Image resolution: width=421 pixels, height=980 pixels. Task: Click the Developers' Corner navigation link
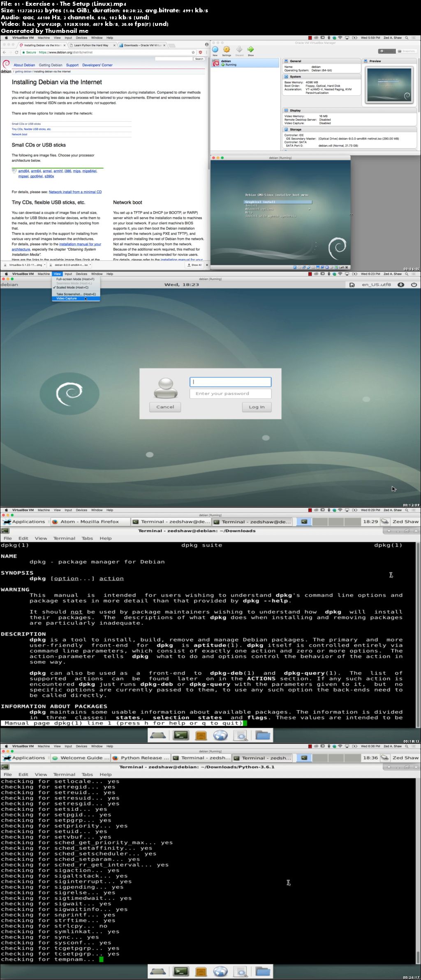coord(97,65)
